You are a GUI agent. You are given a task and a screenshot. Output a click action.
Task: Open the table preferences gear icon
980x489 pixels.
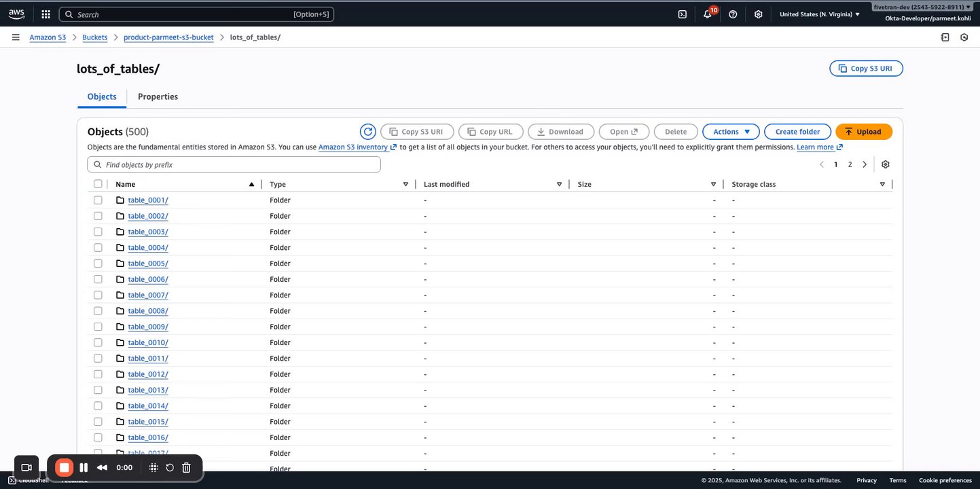click(886, 164)
